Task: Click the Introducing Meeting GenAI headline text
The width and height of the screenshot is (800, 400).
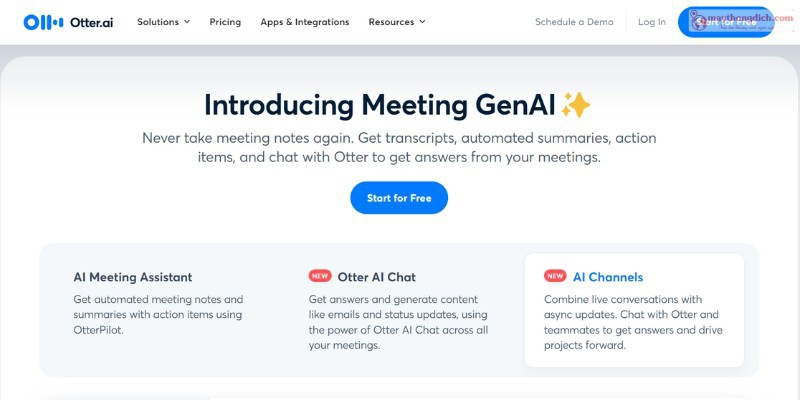Action: 380,105
